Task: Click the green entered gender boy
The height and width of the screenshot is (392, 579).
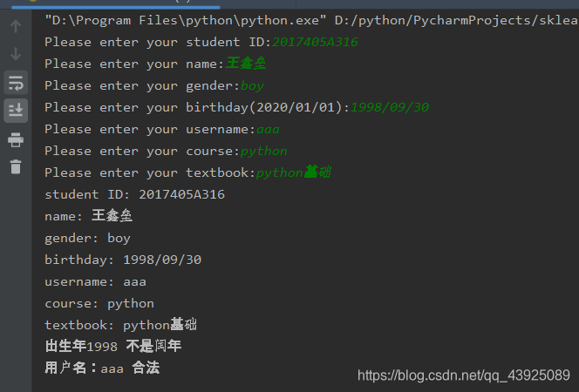Action: tap(252, 86)
